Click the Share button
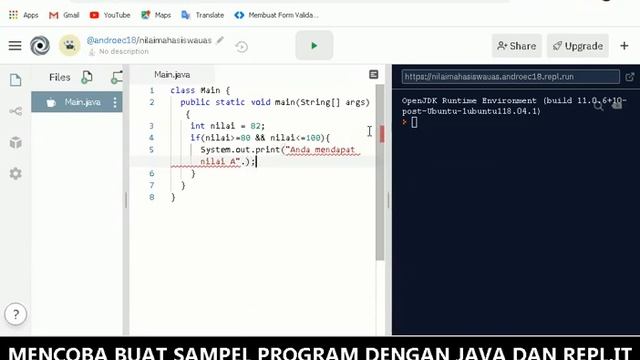The width and height of the screenshot is (640, 360). point(517,46)
